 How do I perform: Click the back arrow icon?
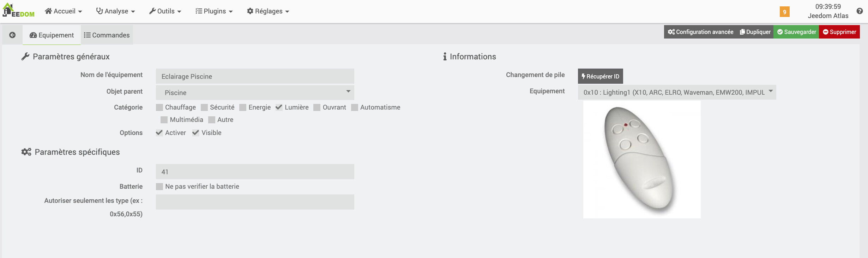(x=12, y=35)
